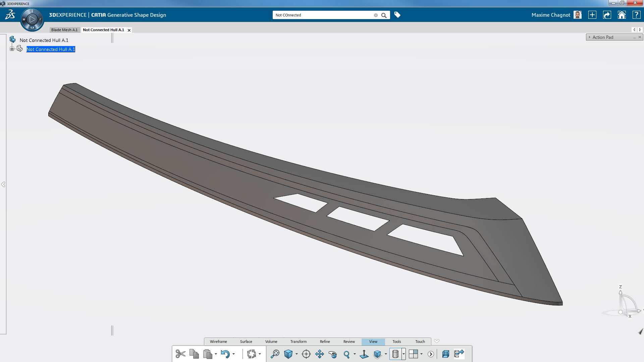Open undo history dropdown arrow

tap(233, 354)
